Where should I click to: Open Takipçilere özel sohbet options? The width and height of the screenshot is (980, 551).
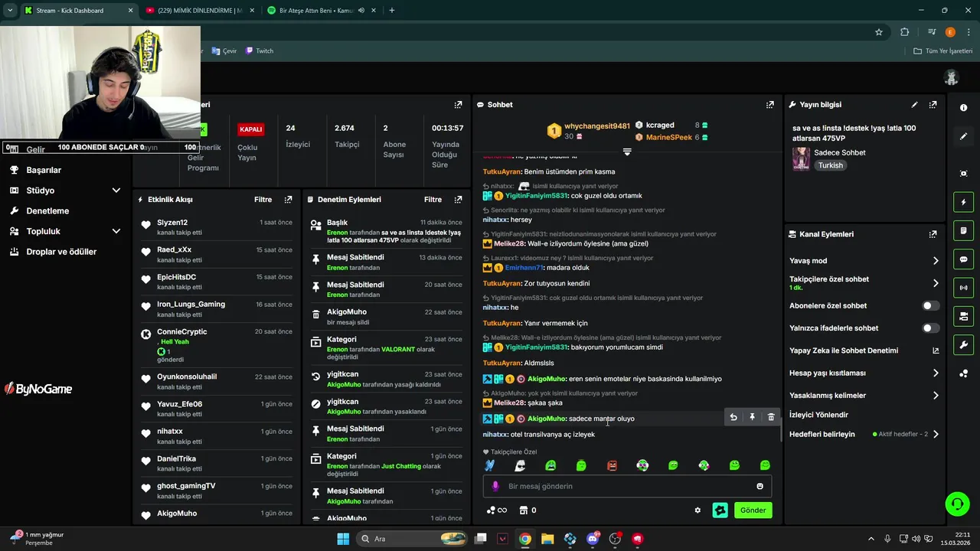(864, 283)
